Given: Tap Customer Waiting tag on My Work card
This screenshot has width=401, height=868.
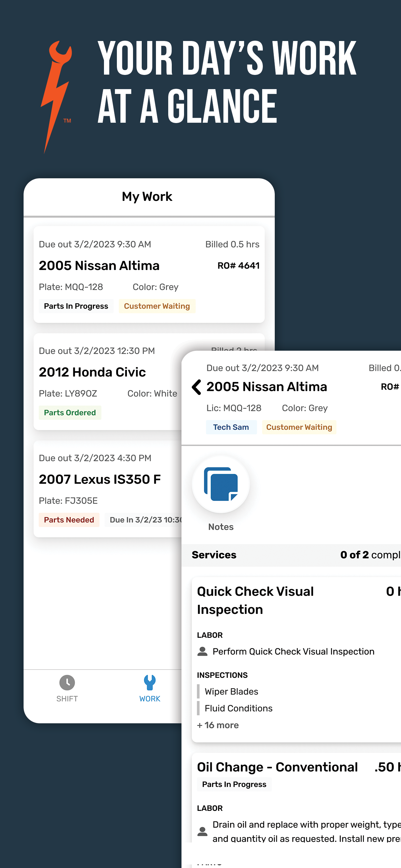Looking at the screenshot, I should [x=157, y=306].
